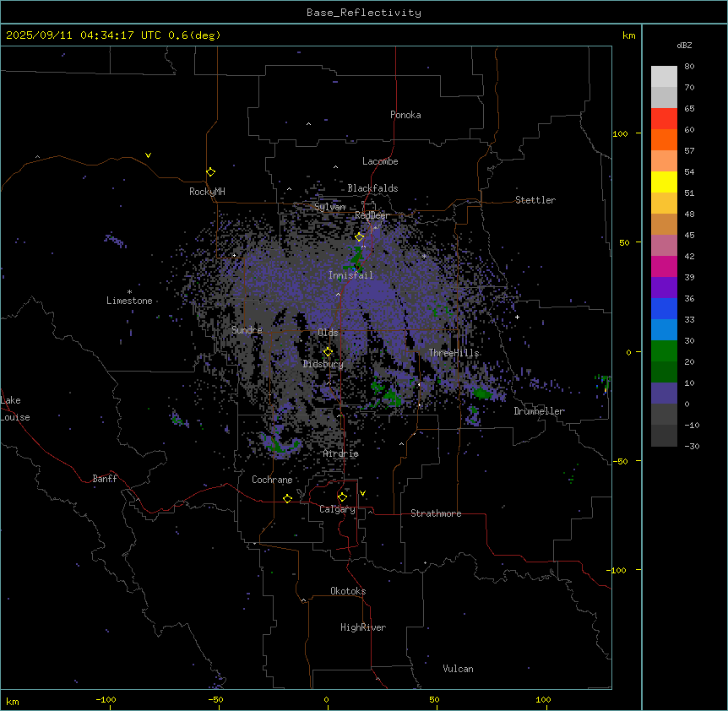Pick the light gray 80–70 dBZ swatch

[664, 76]
